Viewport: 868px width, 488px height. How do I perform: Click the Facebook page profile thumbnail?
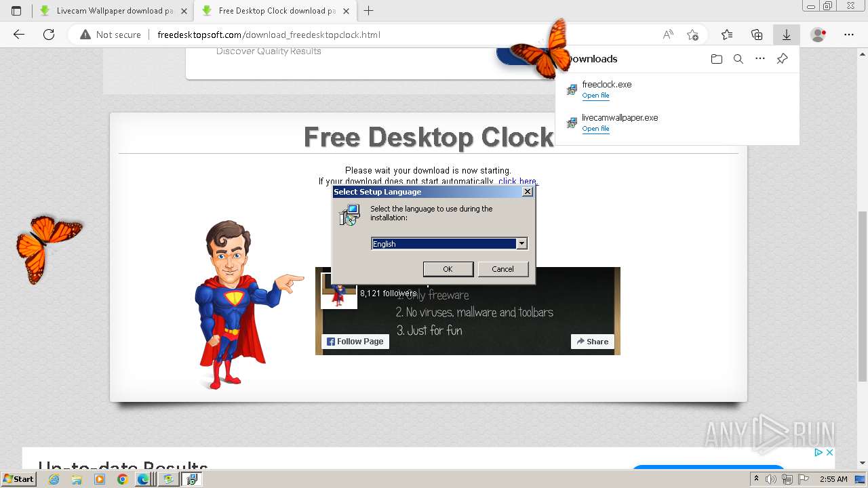(x=338, y=290)
